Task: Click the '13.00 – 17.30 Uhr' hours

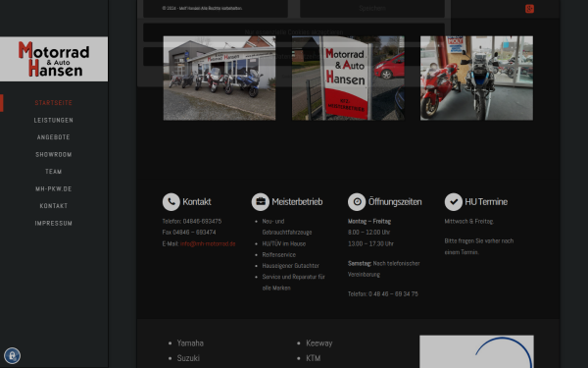Action: 370,243
